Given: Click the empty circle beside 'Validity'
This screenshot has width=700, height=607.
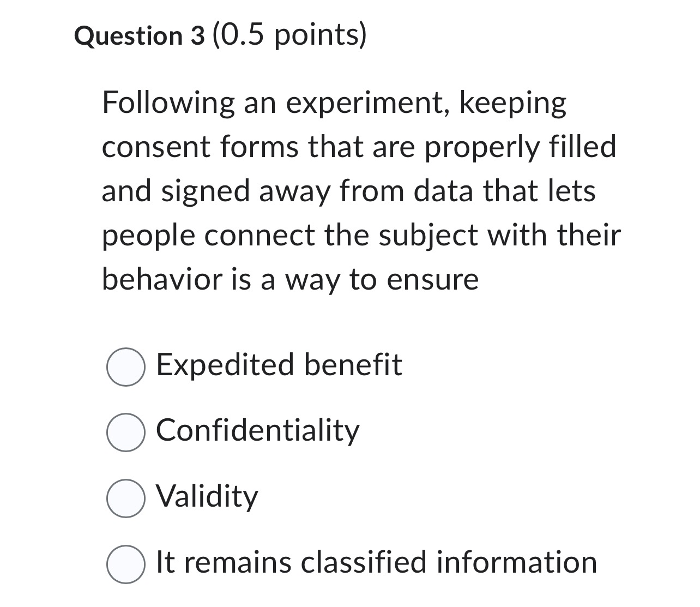Looking at the screenshot, I should 126,498.
